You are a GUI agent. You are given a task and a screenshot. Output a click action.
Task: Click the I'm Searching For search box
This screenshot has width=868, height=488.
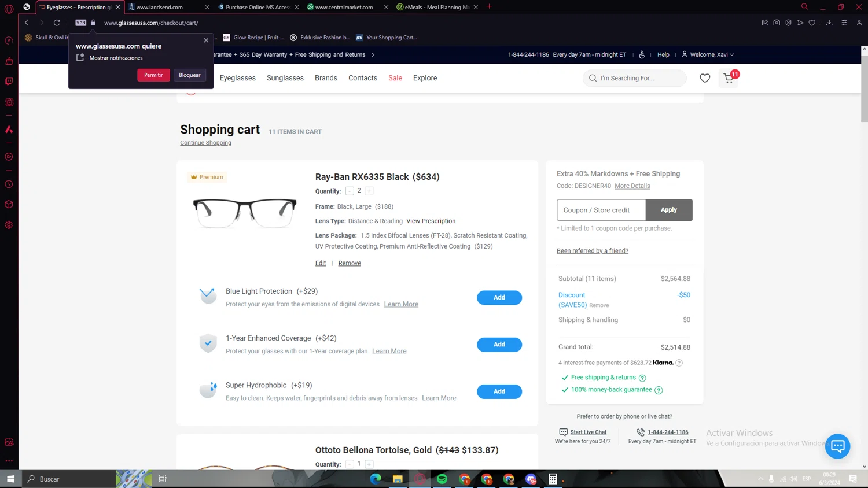pos(635,78)
